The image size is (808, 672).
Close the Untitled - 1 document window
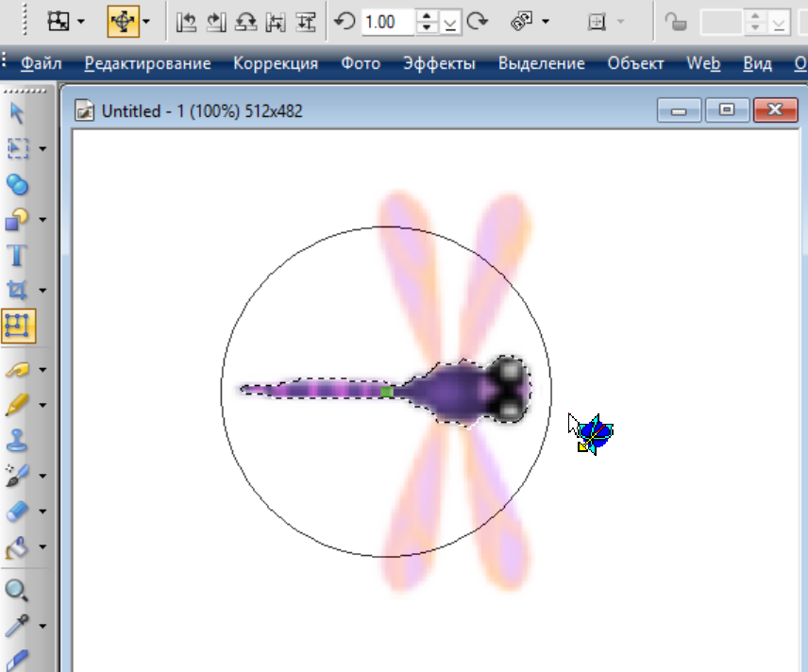coord(775,109)
